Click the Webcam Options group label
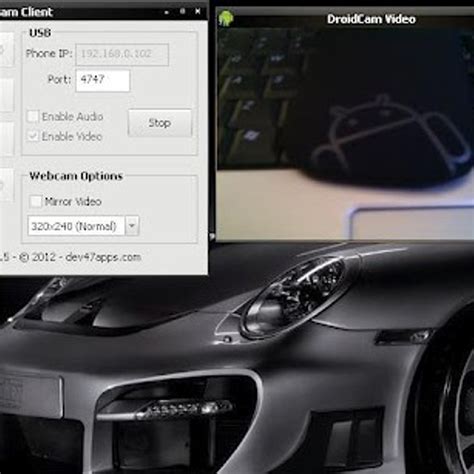The image size is (474, 474). [x=76, y=176]
